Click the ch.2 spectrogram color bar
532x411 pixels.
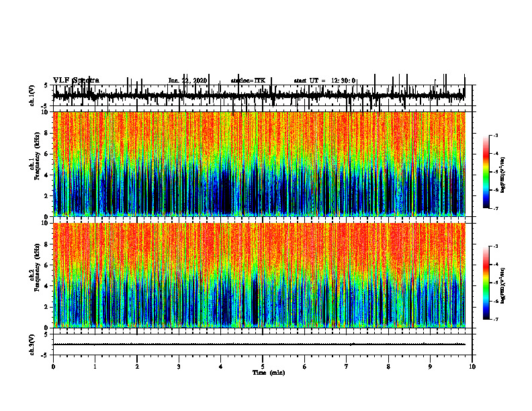click(x=486, y=283)
